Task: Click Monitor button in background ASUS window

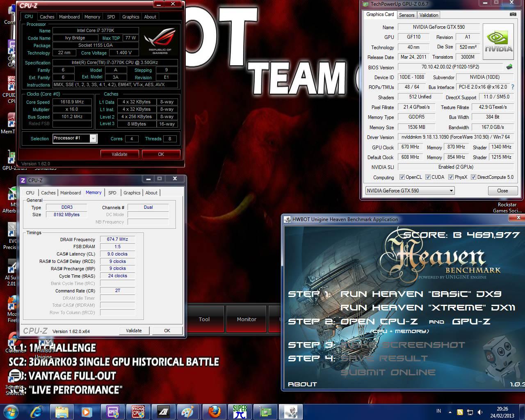Action: pyautogui.click(x=247, y=320)
